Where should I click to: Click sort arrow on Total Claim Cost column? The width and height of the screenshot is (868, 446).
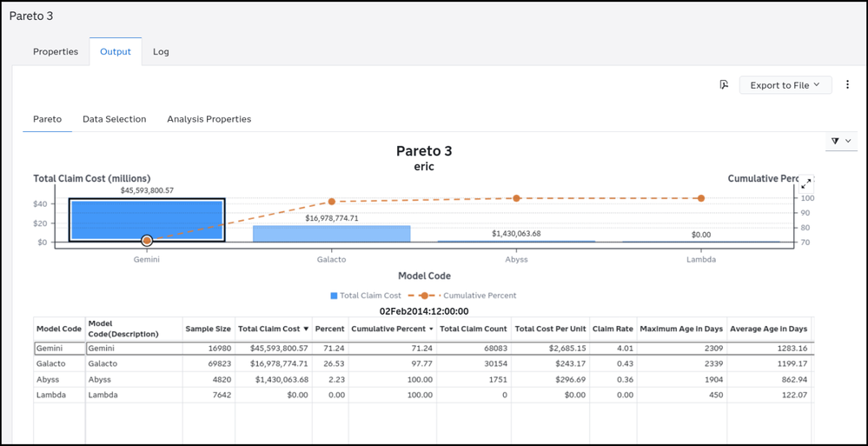click(306, 329)
